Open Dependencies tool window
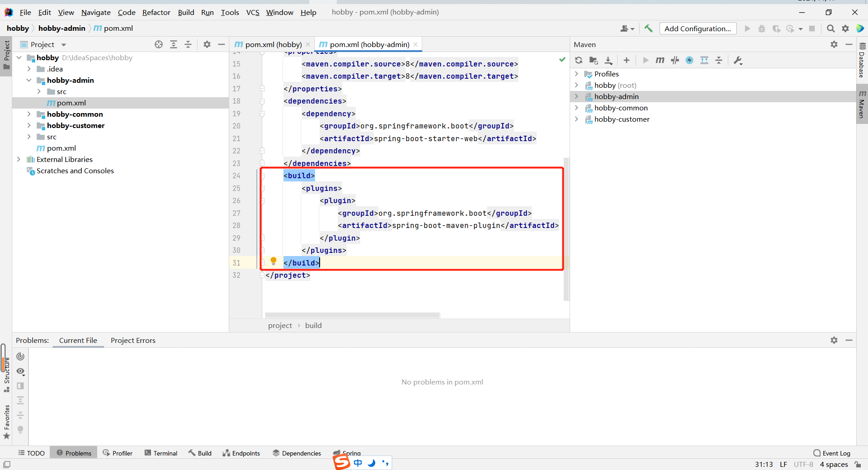The image size is (868, 470). click(x=297, y=453)
